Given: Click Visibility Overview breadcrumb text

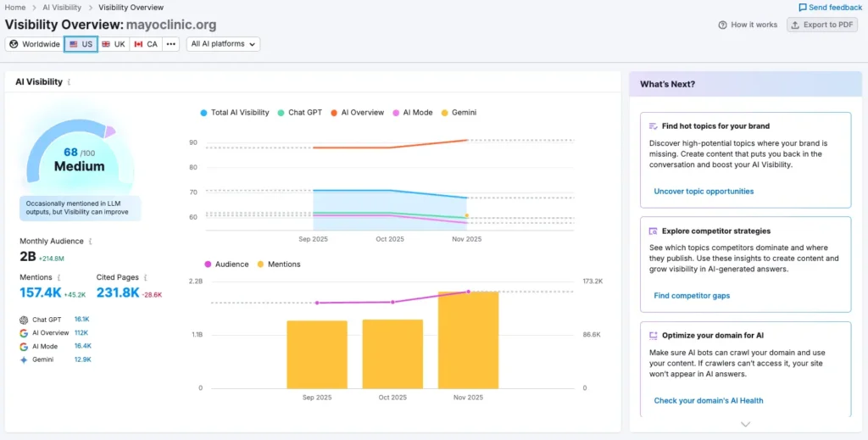Looking at the screenshot, I should (x=131, y=8).
